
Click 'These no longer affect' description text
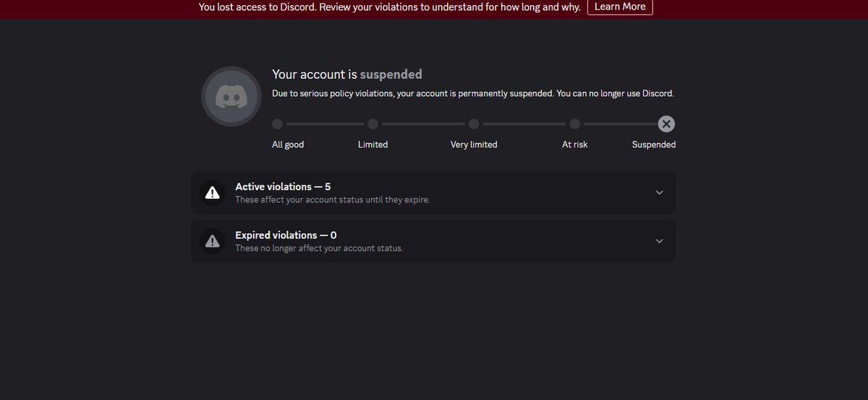pyautogui.click(x=319, y=248)
